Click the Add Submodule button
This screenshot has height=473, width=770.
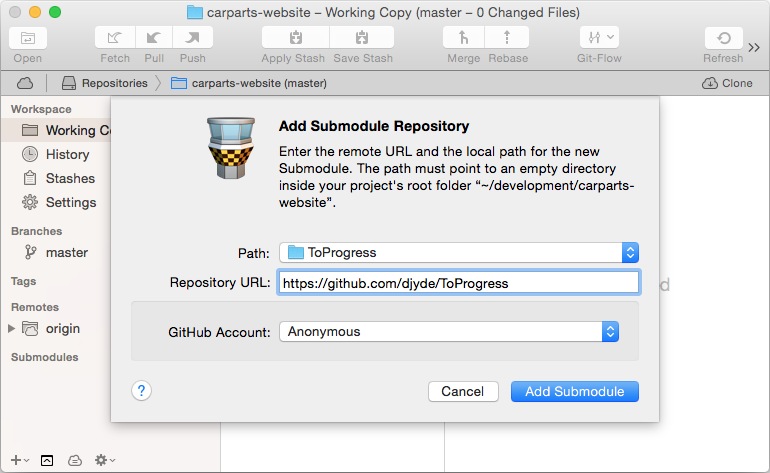pos(575,391)
